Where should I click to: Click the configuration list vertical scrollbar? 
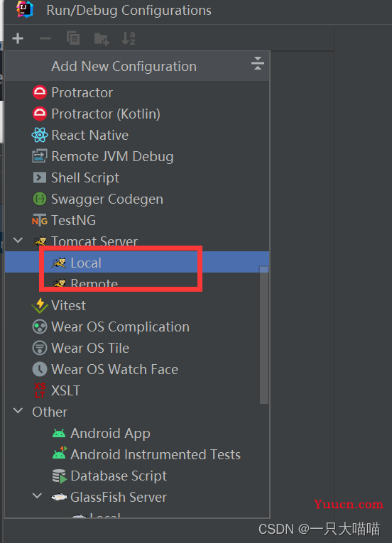click(x=264, y=335)
